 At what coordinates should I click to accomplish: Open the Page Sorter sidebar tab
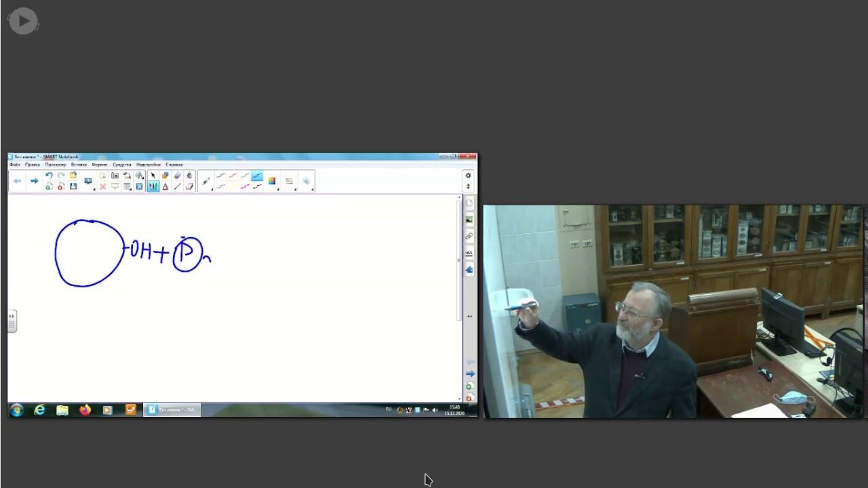pos(469,203)
